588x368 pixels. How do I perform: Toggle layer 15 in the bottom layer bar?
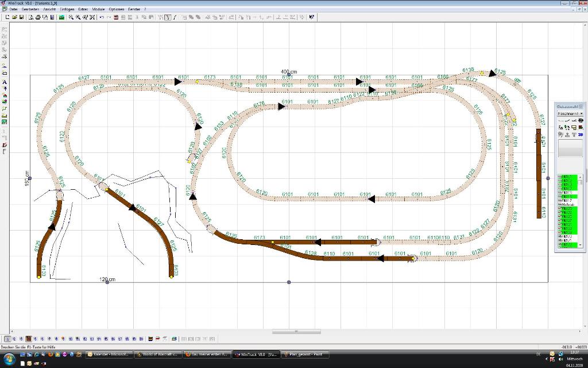[106, 339]
